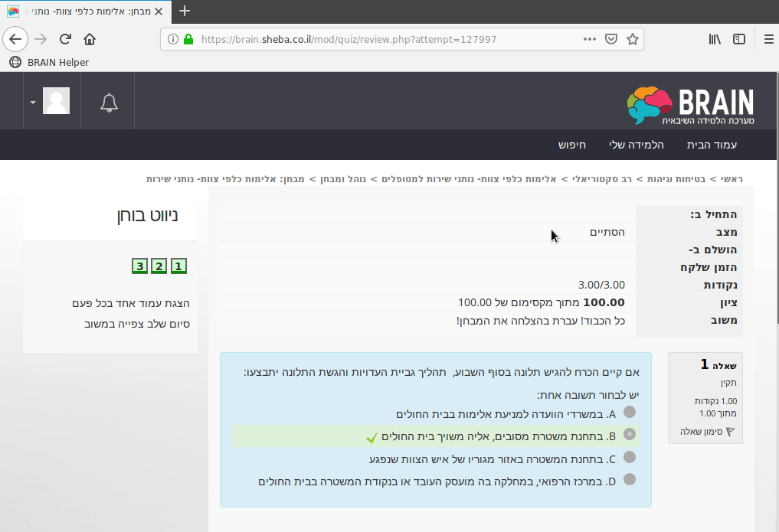
Task: Expand the user menu dropdown arrow
Action: [x=33, y=102]
